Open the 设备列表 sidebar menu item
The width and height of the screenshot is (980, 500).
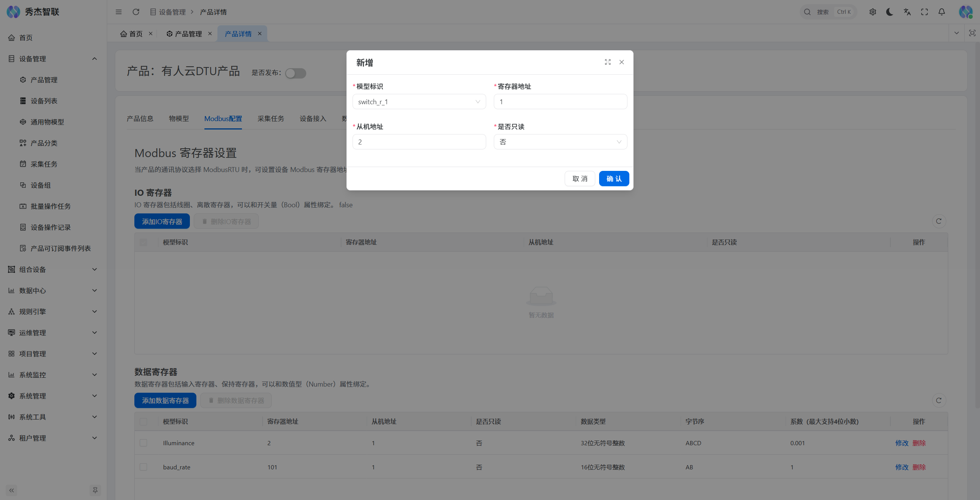(44, 101)
